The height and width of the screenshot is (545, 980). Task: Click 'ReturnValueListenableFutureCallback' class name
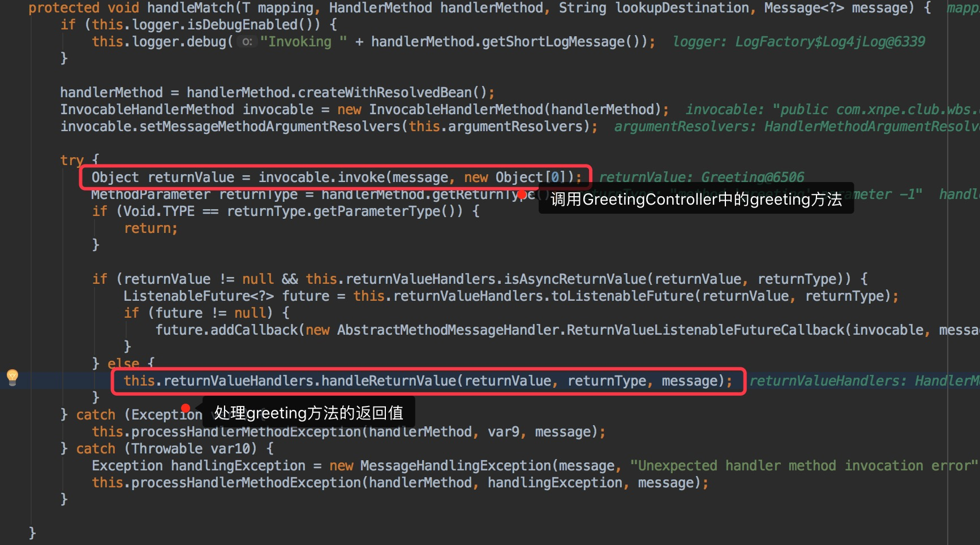706,330
